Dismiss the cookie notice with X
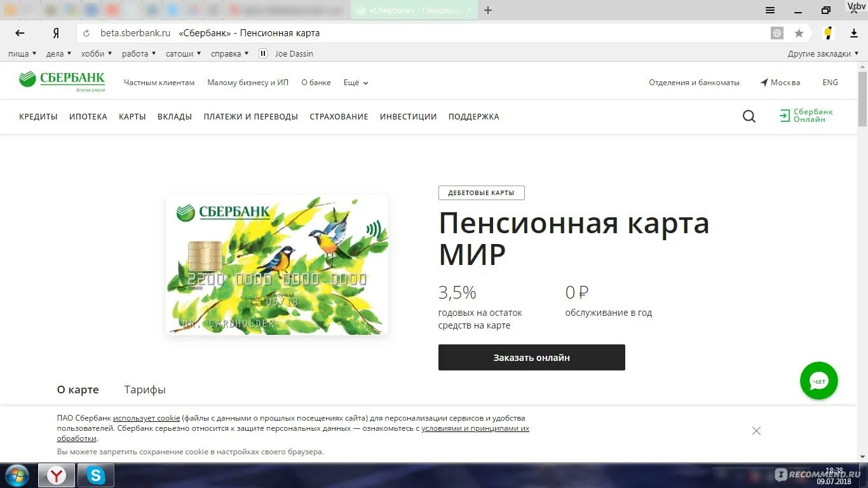 (756, 431)
